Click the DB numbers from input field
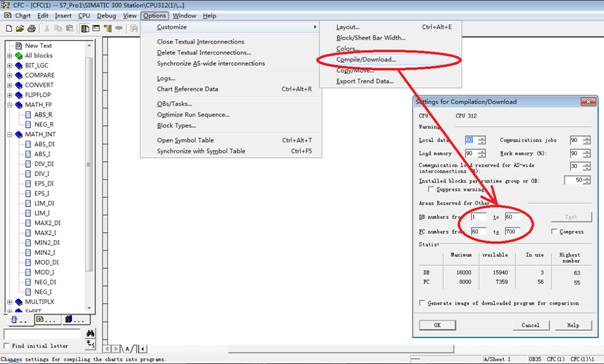604x364 pixels. 478,217
